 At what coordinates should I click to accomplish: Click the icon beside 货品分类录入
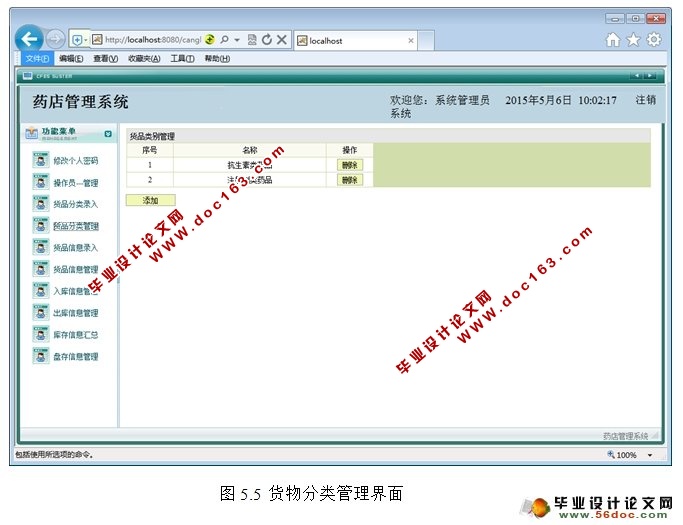click(41, 203)
